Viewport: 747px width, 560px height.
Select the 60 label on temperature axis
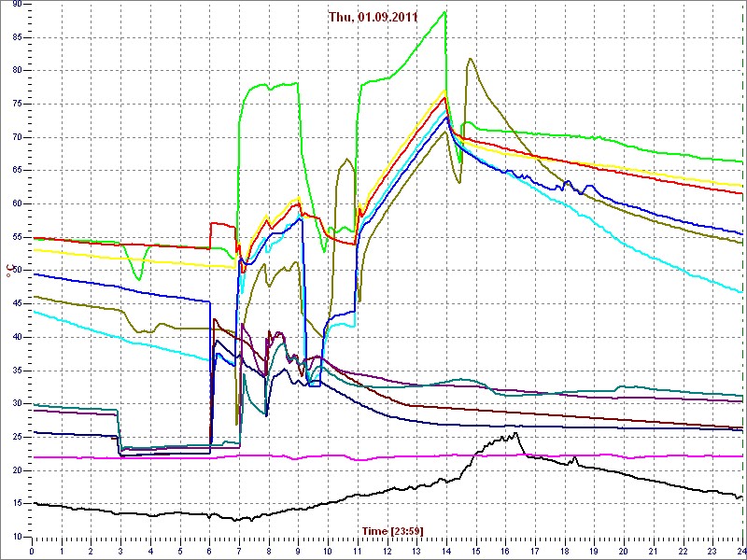pyautogui.click(x=16, y=203)
